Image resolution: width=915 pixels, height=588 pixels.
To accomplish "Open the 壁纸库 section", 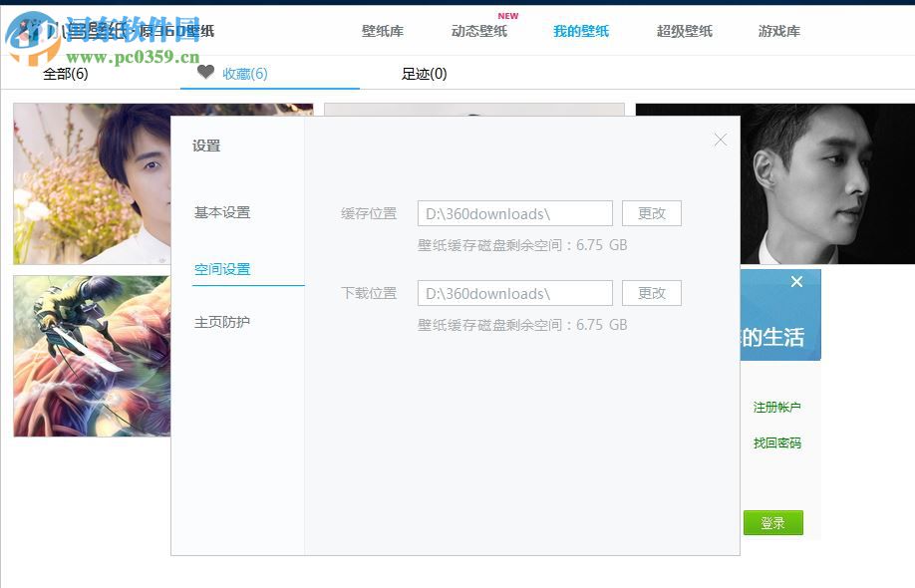I will (382, 31).
